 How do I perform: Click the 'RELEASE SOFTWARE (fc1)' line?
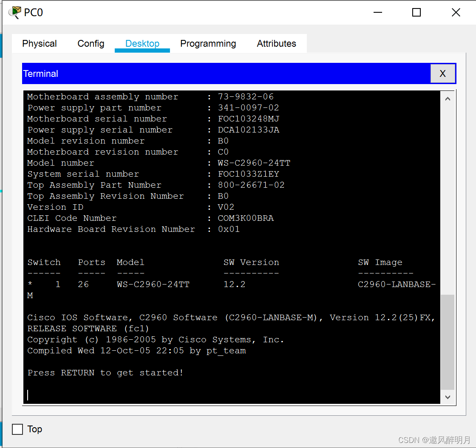click(x=88, y=329)
